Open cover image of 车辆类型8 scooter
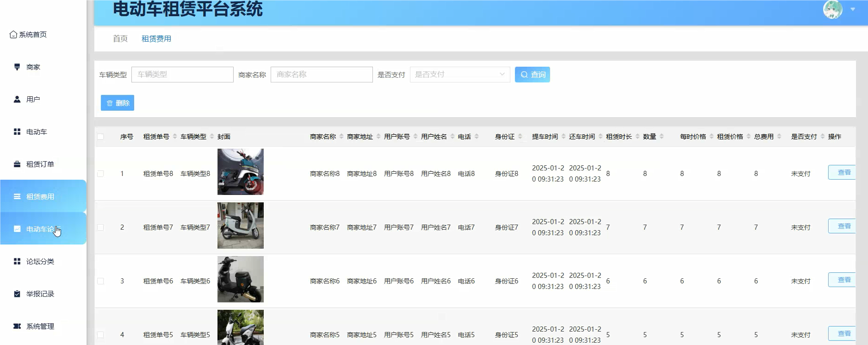 pos(241,172)
